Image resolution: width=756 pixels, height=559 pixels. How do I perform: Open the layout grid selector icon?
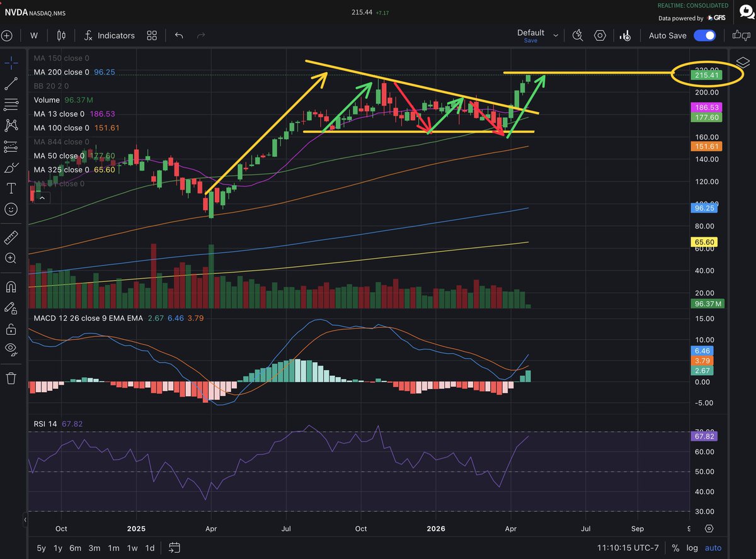(152, 35)
